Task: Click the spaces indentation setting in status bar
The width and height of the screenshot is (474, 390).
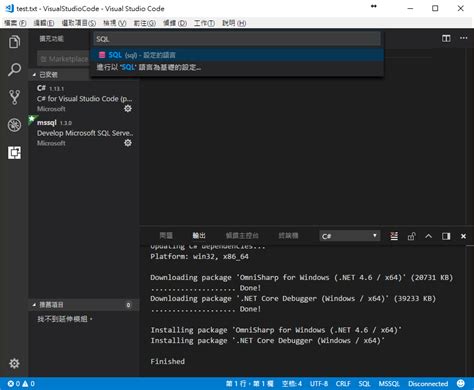Action: coord(292,384)
